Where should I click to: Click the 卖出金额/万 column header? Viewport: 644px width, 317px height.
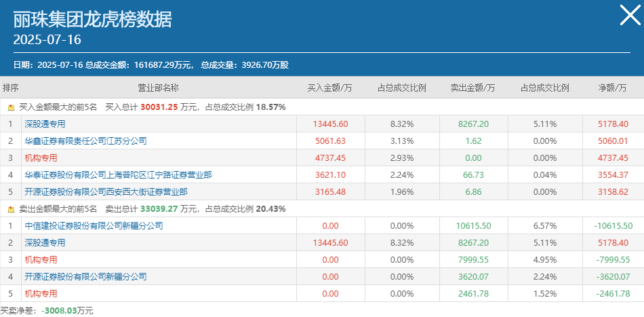point(473,88)
